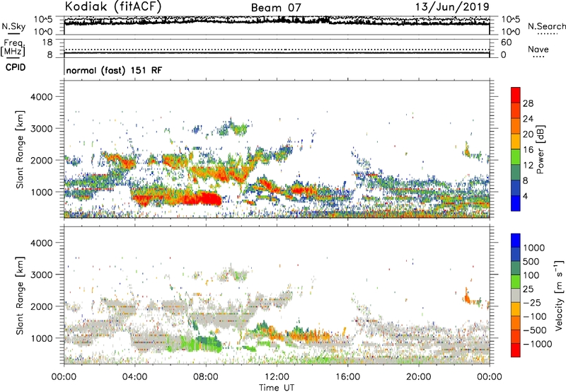Click the date "13/Jun/2019"
Image resolution: width=566 pixels, height=392 pixels.
pos(452,7)
